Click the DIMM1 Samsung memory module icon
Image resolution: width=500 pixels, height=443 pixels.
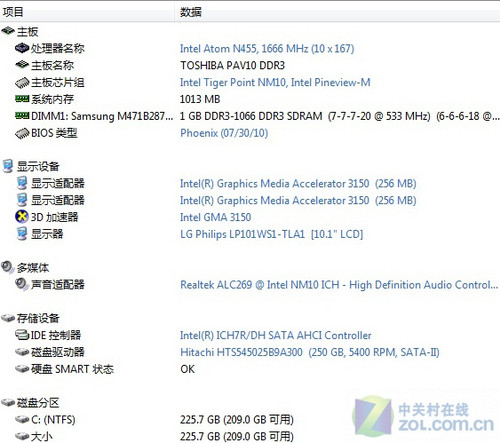pos(22,115)
